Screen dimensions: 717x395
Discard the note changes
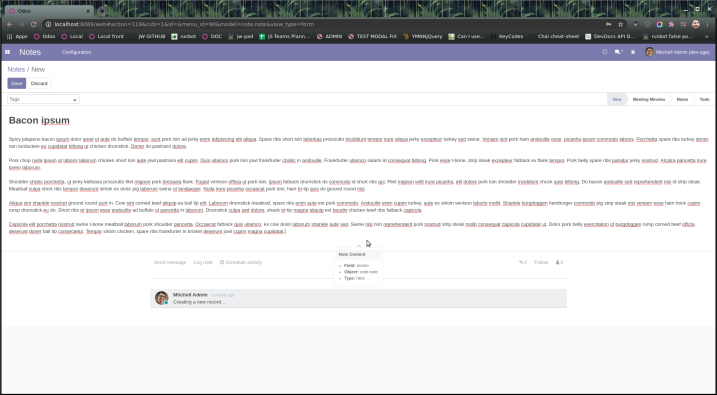click(39, 83)
